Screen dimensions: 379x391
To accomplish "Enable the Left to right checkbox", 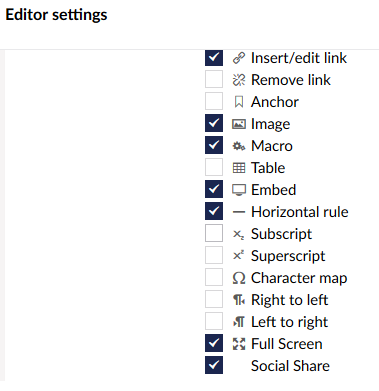I will pos(214,321).
